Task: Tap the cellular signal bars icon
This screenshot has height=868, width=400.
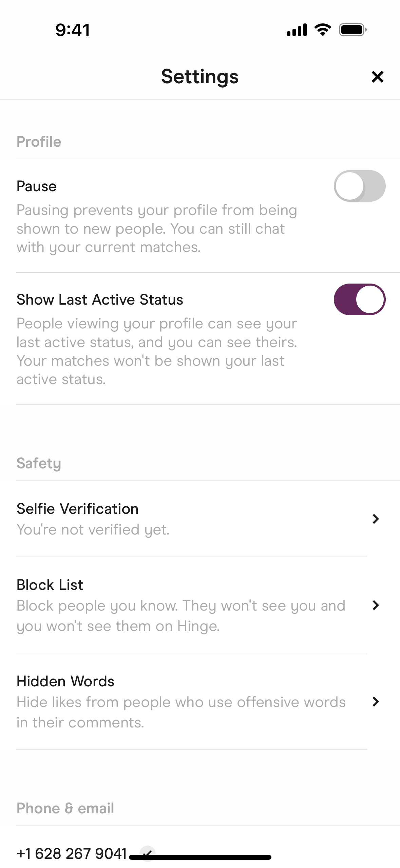Action: coord(297,30)
